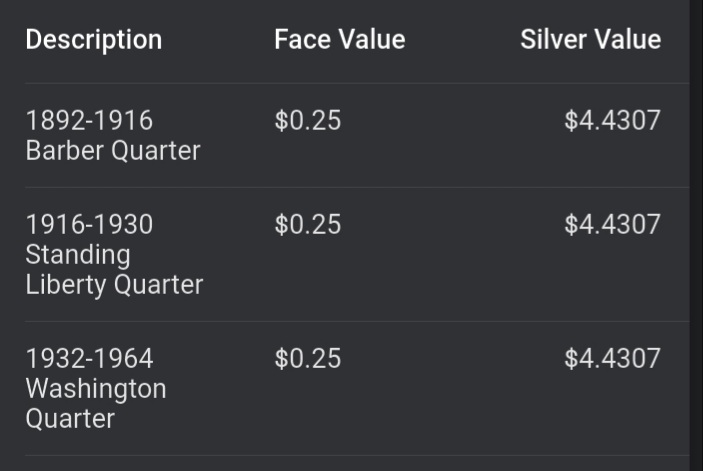The width and height of the screenshot is (703, 471).
Task: Click the 'Standing' word in second row
Action: (78, 255)
